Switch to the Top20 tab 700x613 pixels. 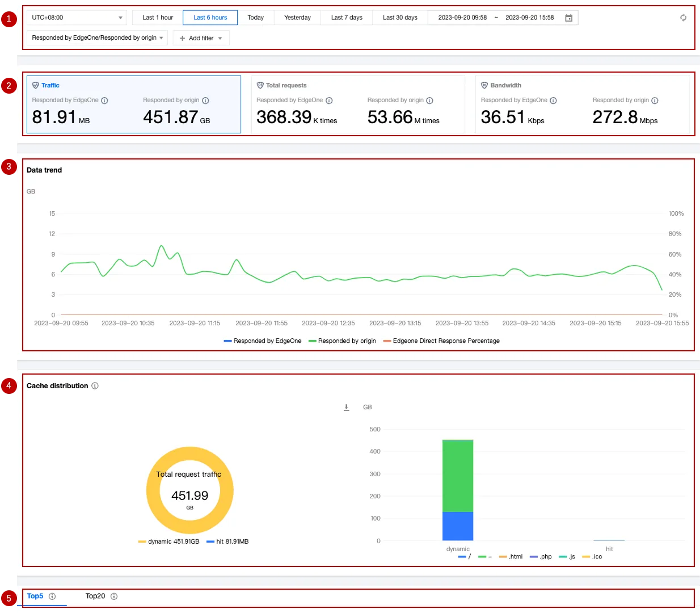click(x=95, y=597)
